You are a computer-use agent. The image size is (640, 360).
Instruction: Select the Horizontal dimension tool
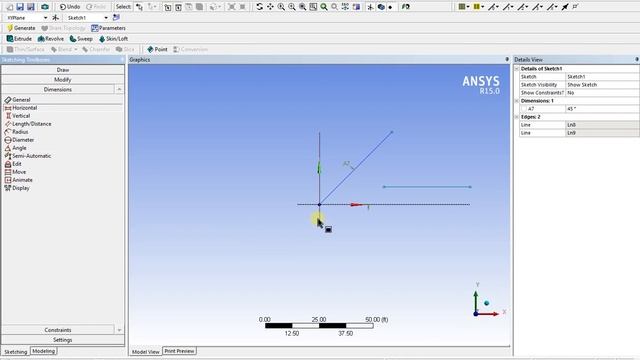(20, 108)
